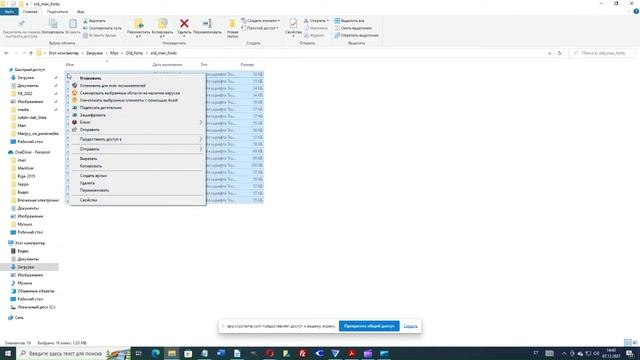Click the Pin to Quick access ribbon icon
The image size is (640, 360).
tap(21, 24)
